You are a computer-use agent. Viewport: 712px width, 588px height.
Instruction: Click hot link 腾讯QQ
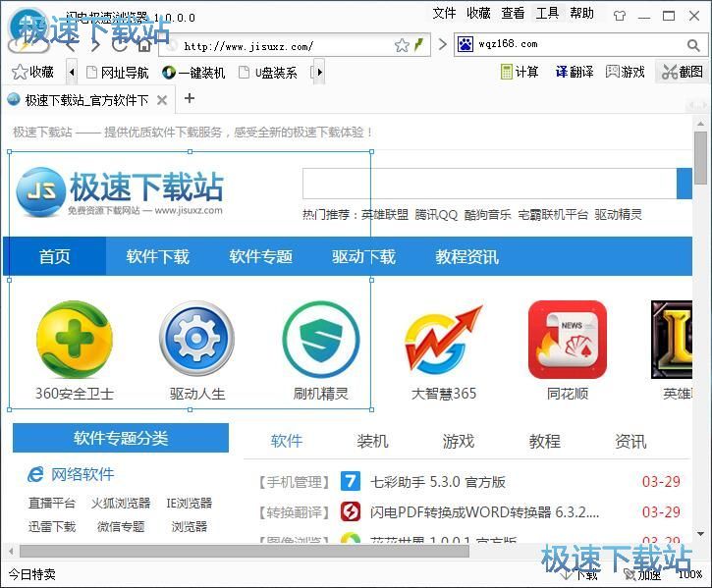coord(436,214)
